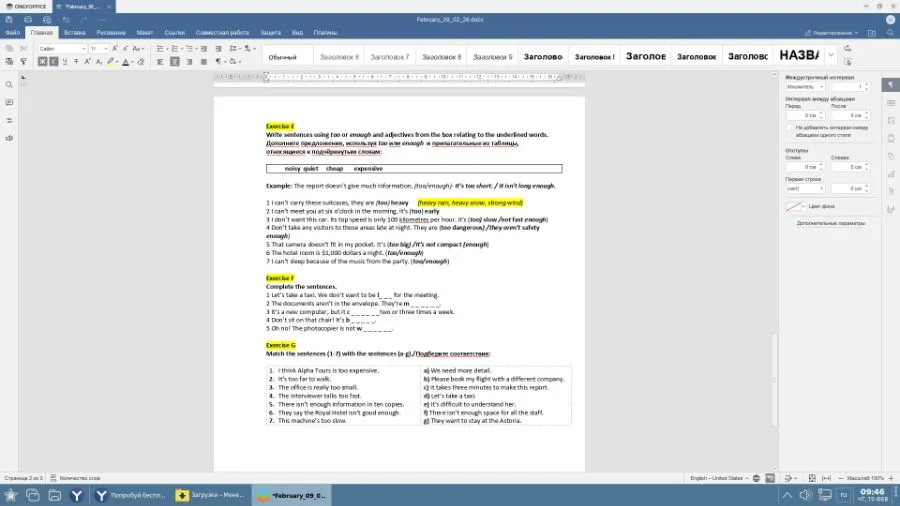Image resolution: width=900 pixels, height=506 pixels.
Task: Switch to the Макет tab
Action: point(145,33)
